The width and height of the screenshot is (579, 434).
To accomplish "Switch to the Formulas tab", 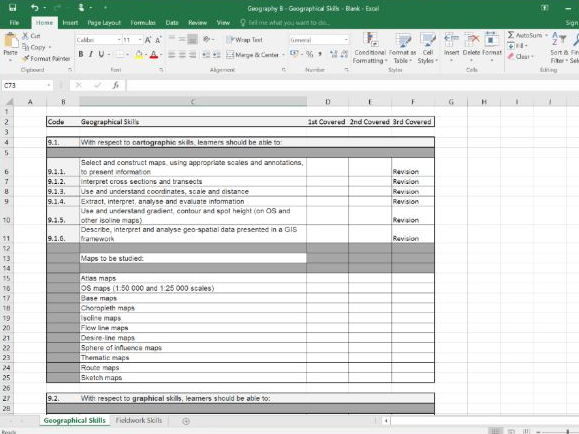I will (x=143, y=23).
